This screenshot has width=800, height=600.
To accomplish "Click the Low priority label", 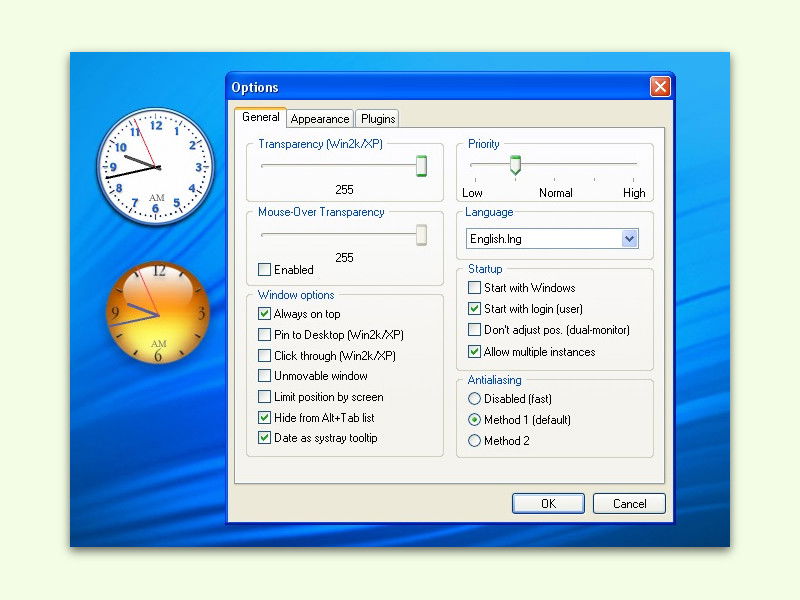I will click(x=472, y=193).
